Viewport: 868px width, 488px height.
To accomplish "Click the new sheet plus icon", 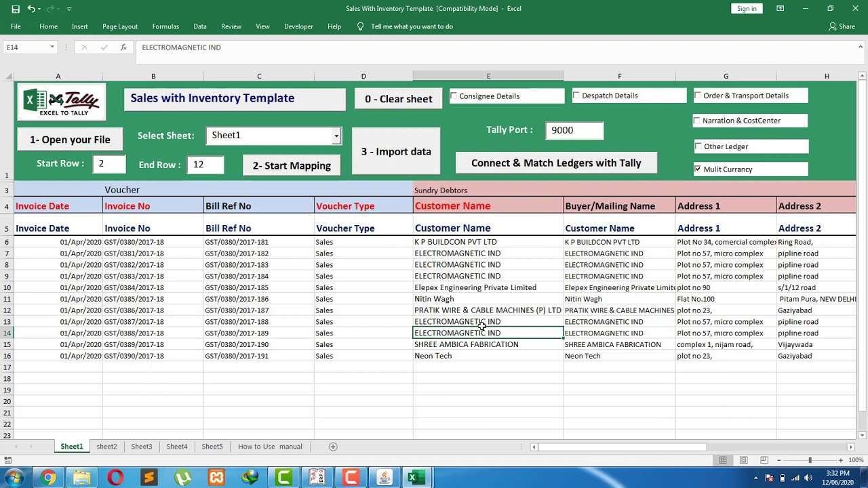I will click(x=332, y=447).
